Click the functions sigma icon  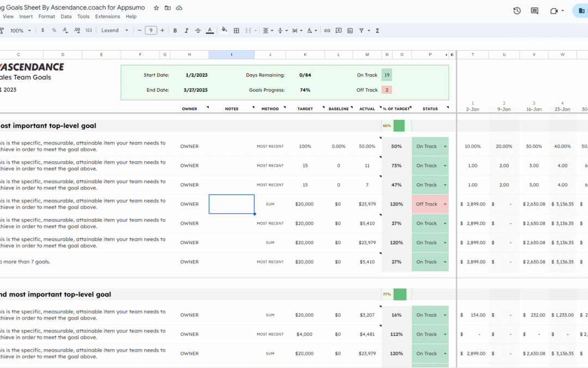coord(377,31)
